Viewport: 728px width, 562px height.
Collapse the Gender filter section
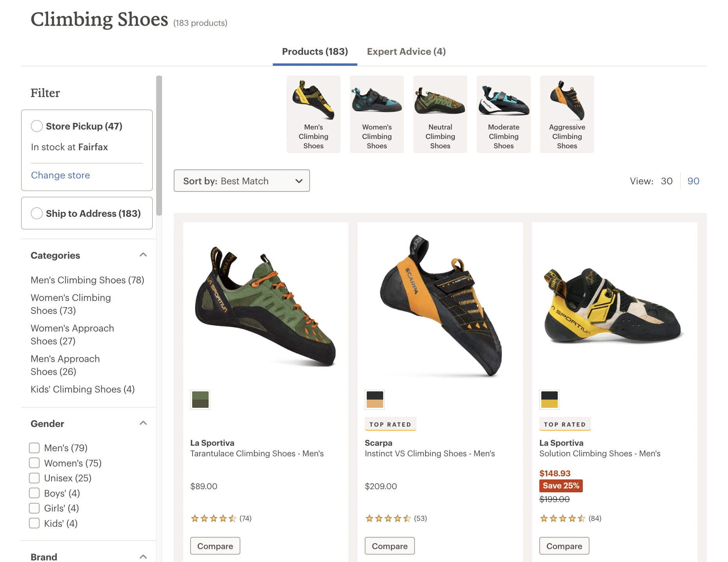point(143,423)
